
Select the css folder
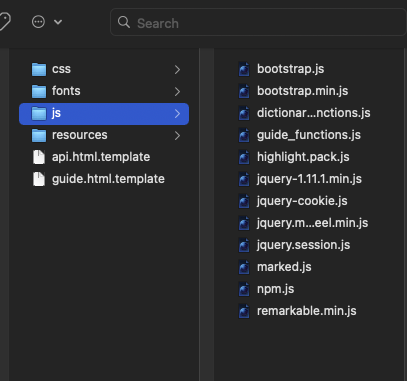(104, 69)
